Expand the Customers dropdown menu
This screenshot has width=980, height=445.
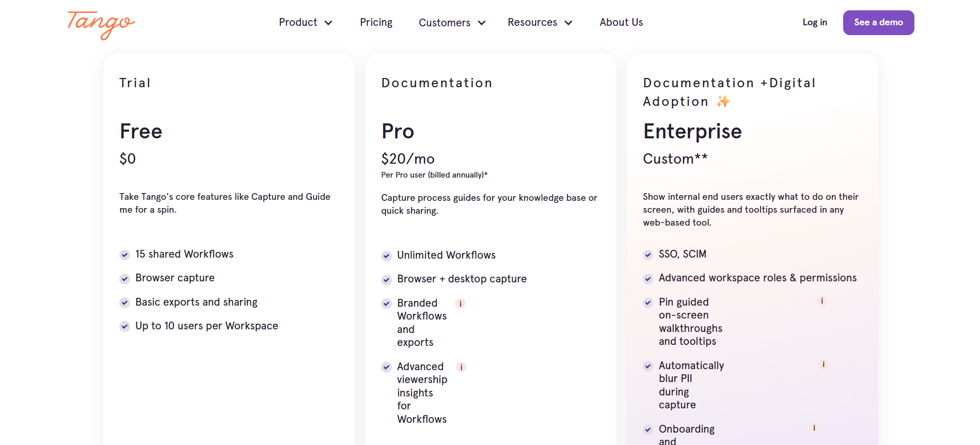click(452, 23)
